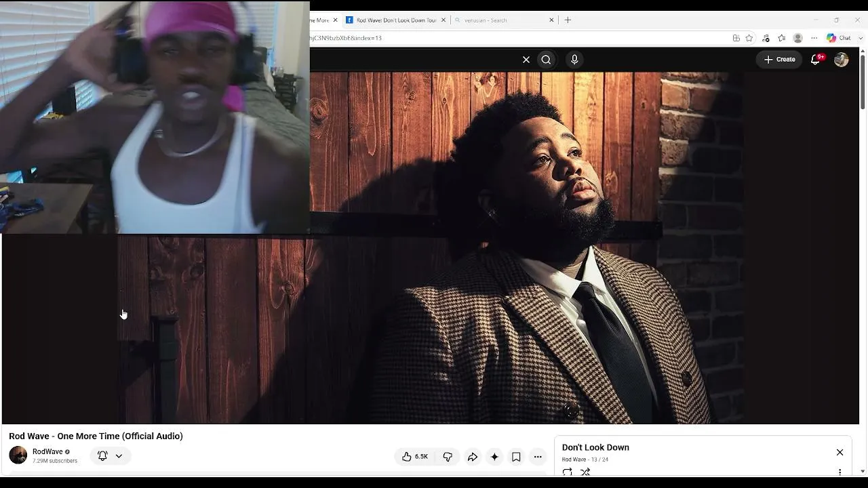Close the Don't Look Down Tour tab
The width and height of the screenshot is (868, 488).
point(443,20)
